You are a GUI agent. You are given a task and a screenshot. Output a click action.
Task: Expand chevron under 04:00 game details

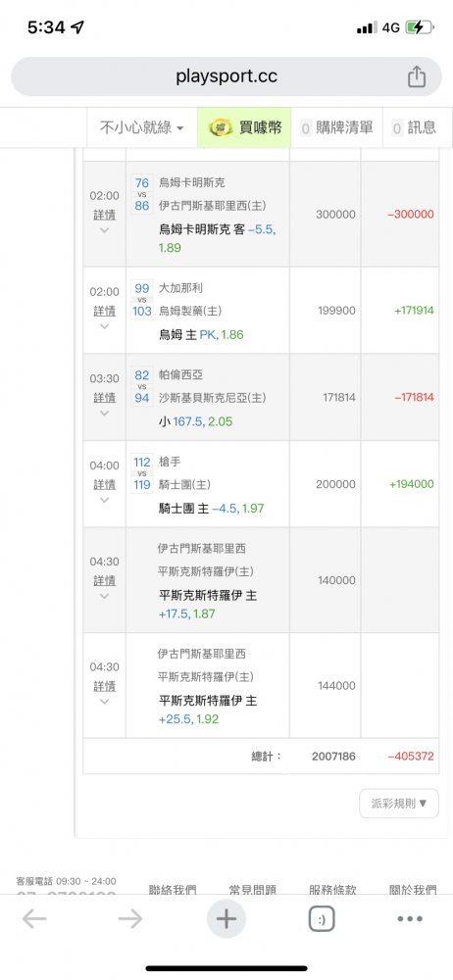[x=105, y=500]
